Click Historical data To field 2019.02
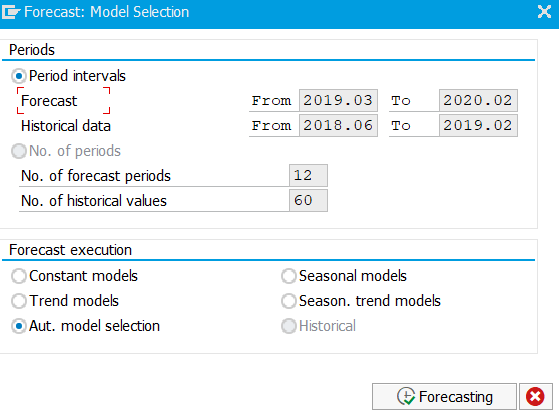 pos(478,125)
